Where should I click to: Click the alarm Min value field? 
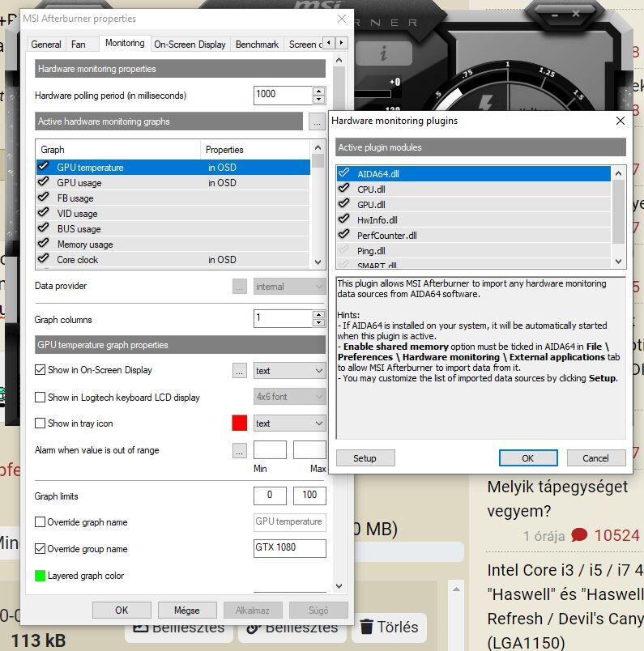pyautogui.click(x=270, y=449)
